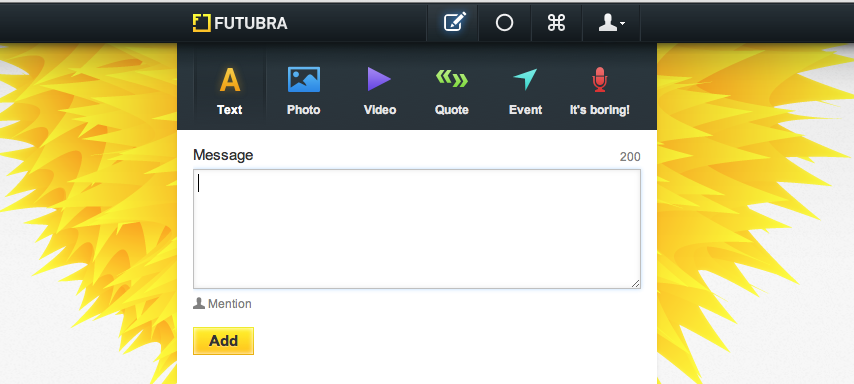Select the orange Text letter icon

point(230,80)
